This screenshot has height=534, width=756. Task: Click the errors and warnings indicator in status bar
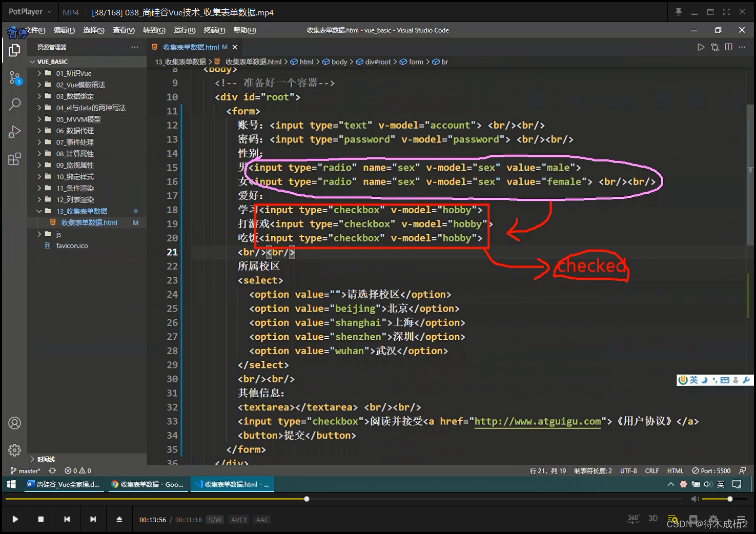78,470
